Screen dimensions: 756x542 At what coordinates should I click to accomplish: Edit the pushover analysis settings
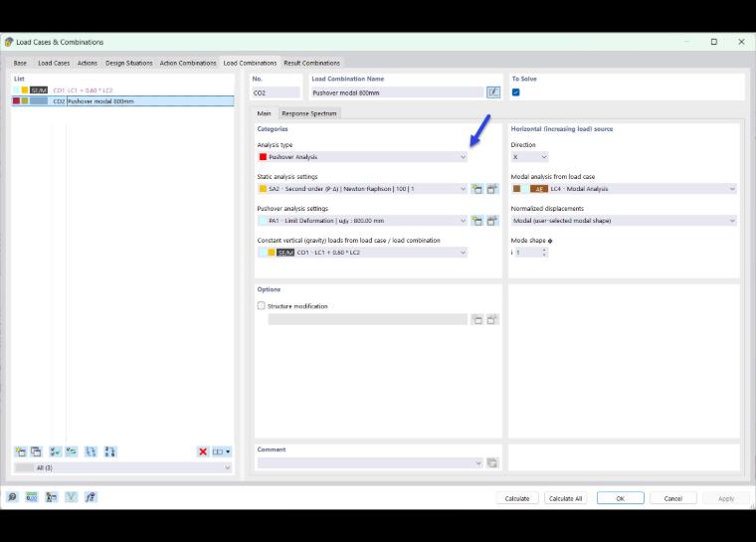(492, 221)
